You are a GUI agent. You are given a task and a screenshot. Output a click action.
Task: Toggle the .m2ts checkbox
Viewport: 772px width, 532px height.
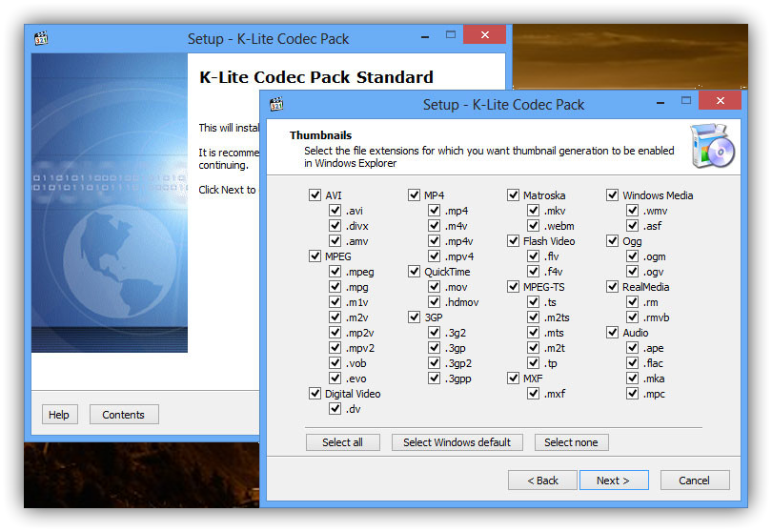tap(533, 317)
